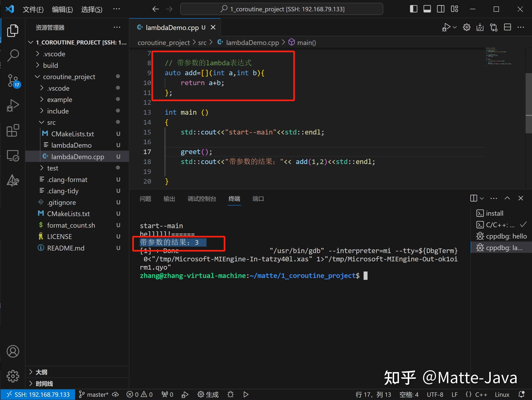Run the 生成 build task in status bar

[x=208, y=394]
